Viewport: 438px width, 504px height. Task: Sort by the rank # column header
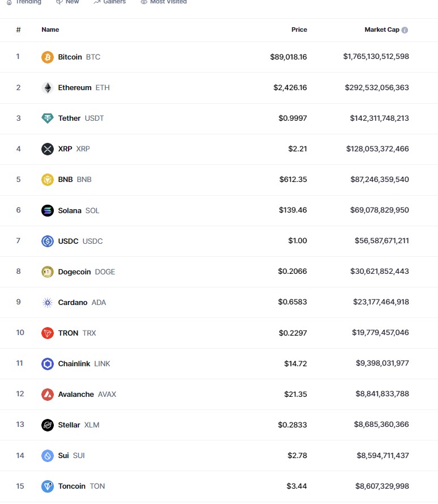click(x=18, y=29)
